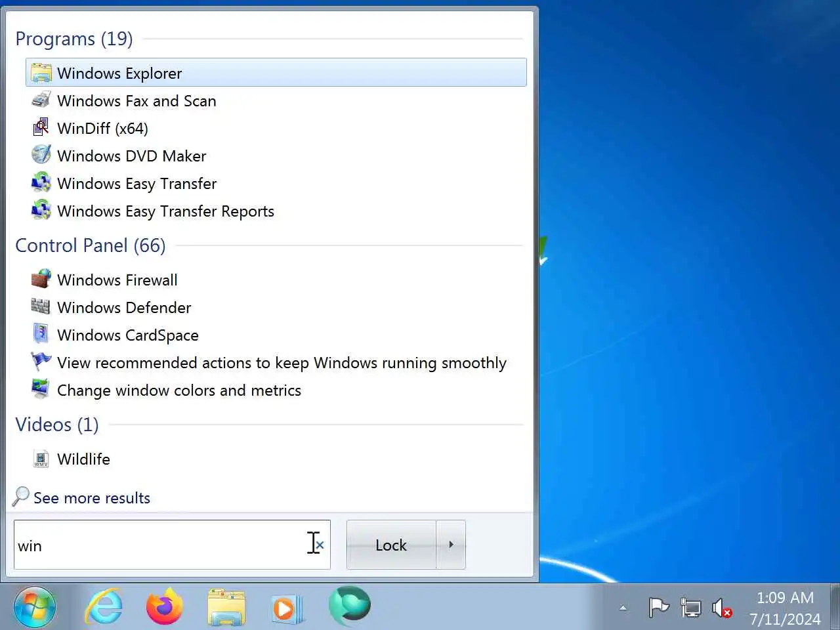Open the Control Panel (66) results header

click(91, 245)
